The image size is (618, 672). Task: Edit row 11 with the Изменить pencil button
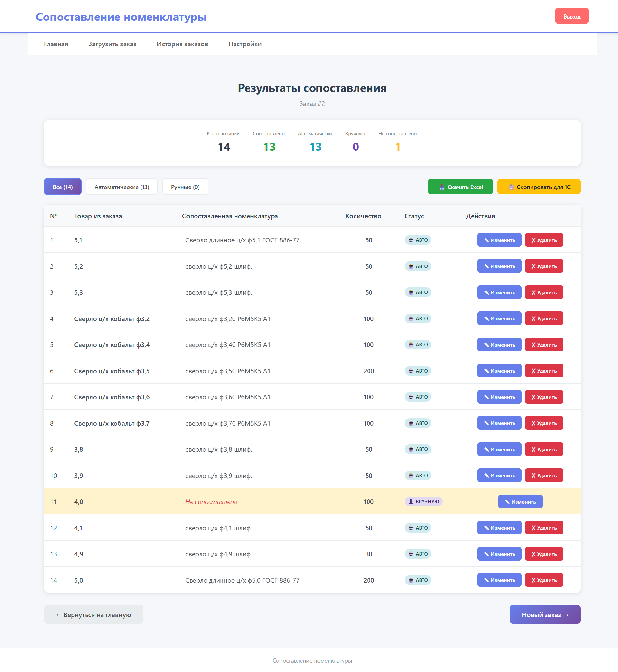[520, 502]
